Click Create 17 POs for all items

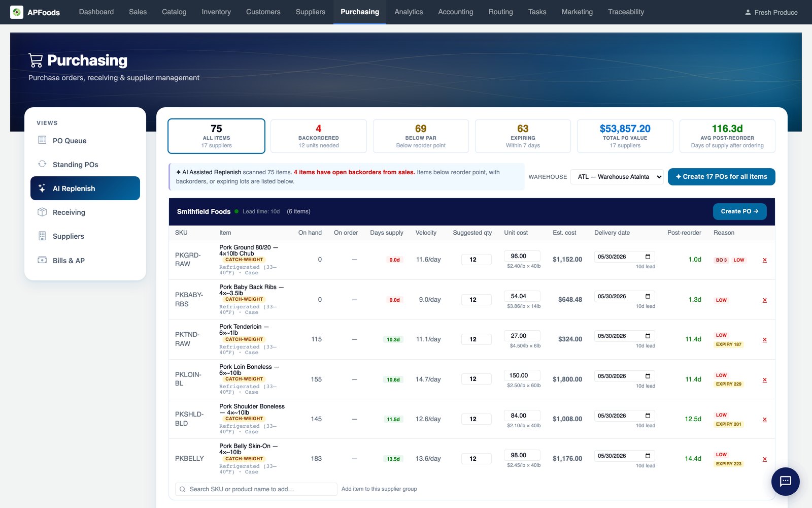click(x=721, y=177)
